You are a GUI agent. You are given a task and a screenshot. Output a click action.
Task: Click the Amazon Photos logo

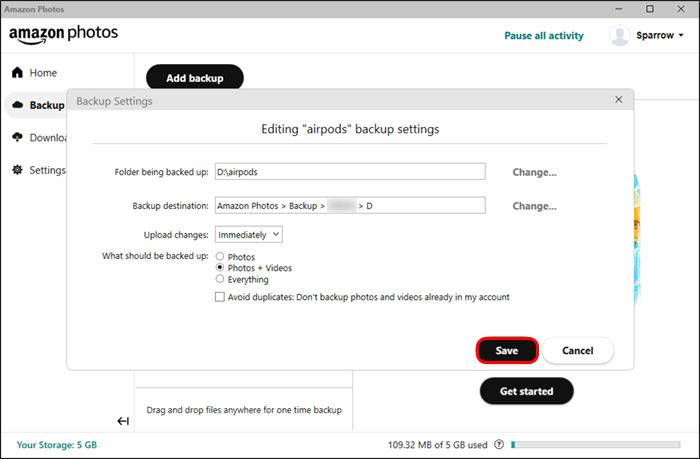pos(63,34)
